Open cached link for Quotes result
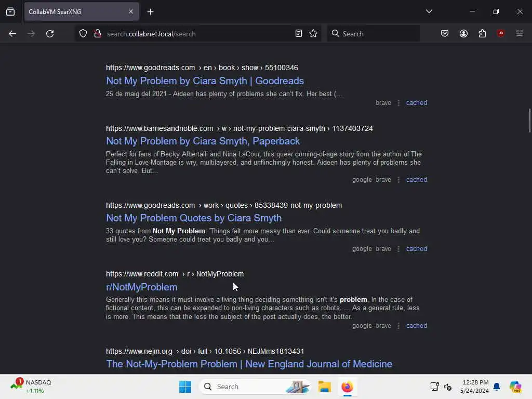The image size is (532, 399). point(417,249)
